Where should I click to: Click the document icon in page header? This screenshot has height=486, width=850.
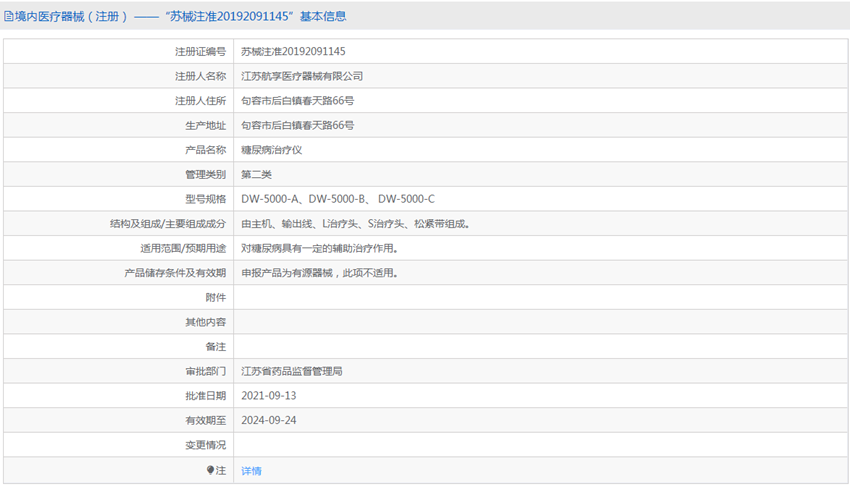coord(9,17)
